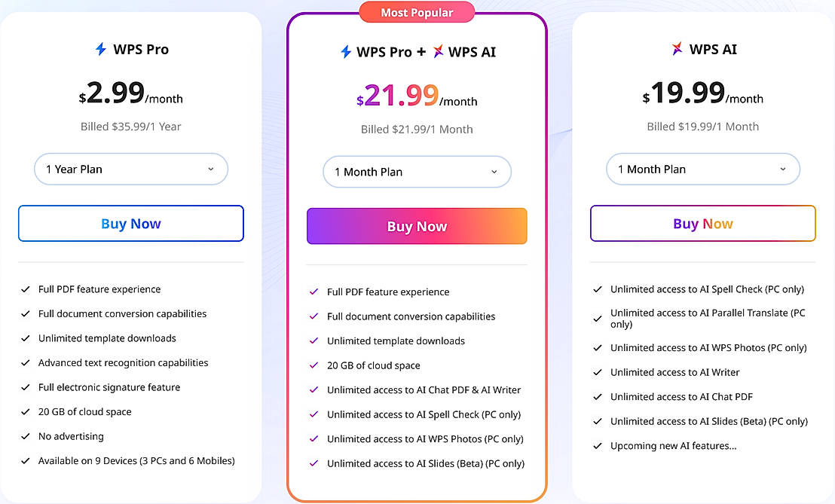Open the 1 Year Plan dropdown for WPS Pro

pyautogui.click(x=131, y=170)
